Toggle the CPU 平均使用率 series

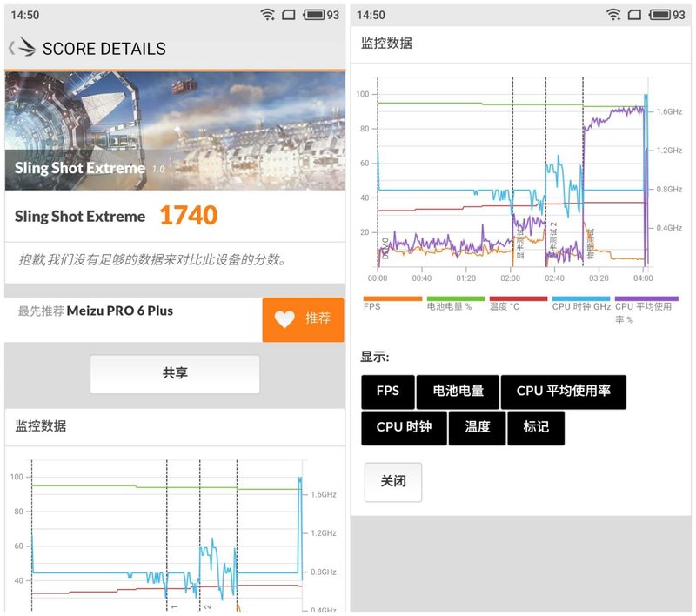(x=563, y=392)
